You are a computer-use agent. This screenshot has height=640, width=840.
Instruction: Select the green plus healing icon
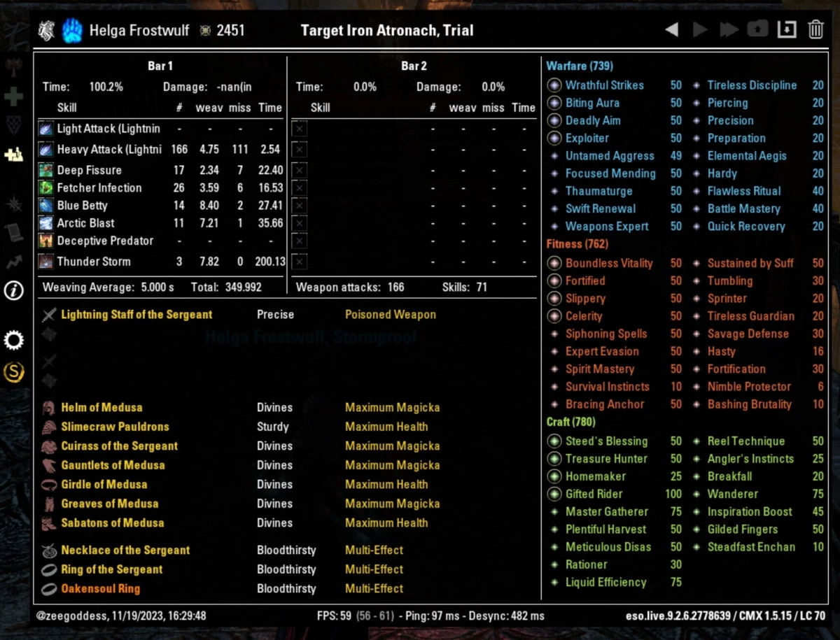tap(14, 97)
